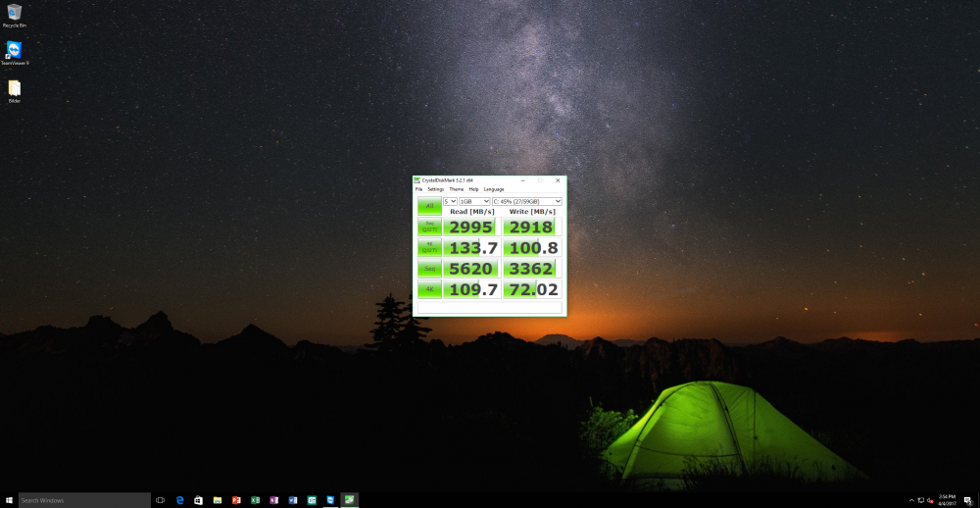Start the 4K Q32T1 benchmark
The width and height of the screenshot is (980, 508).
[x=429, y=247]
